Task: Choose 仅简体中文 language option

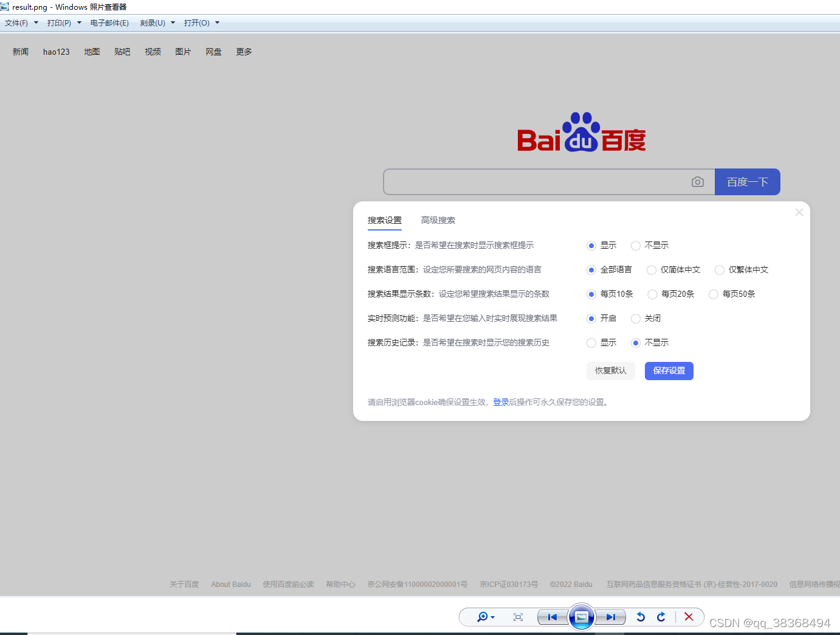Action: 652,270
